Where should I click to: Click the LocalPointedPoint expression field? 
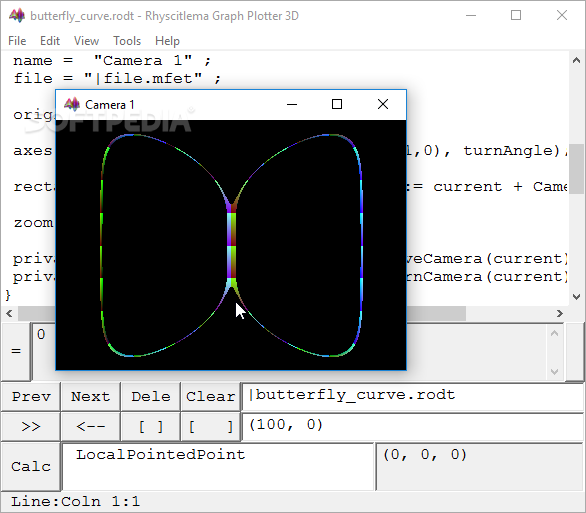pos(218,467)
